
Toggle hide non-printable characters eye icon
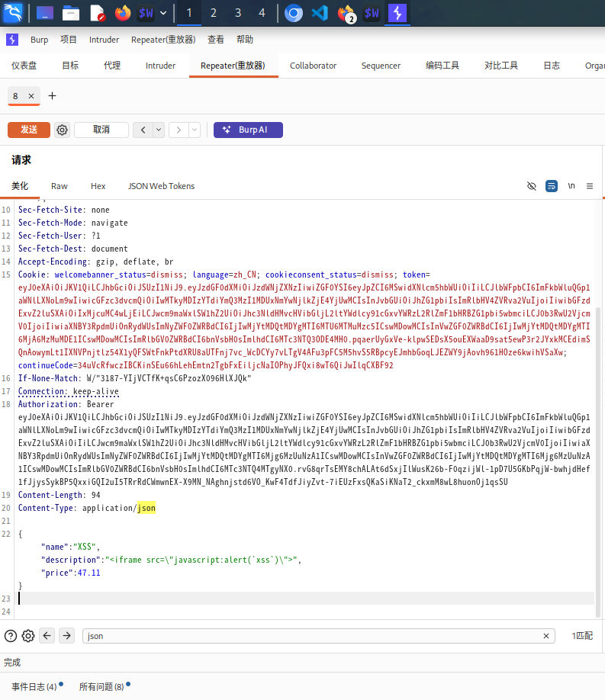pos(532,186)
